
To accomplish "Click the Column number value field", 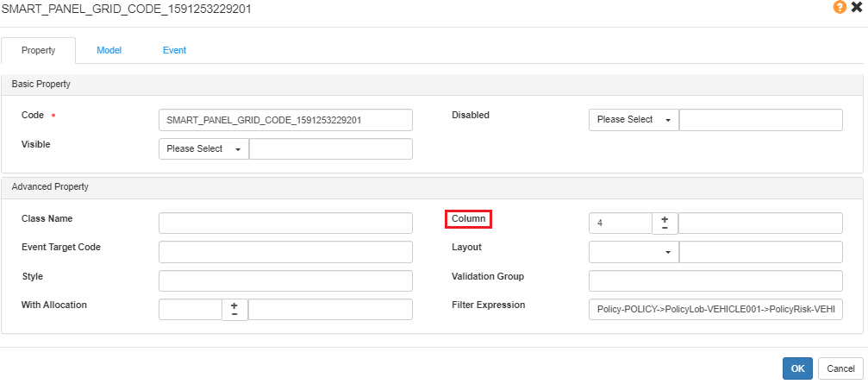I will tap(620, 223).
